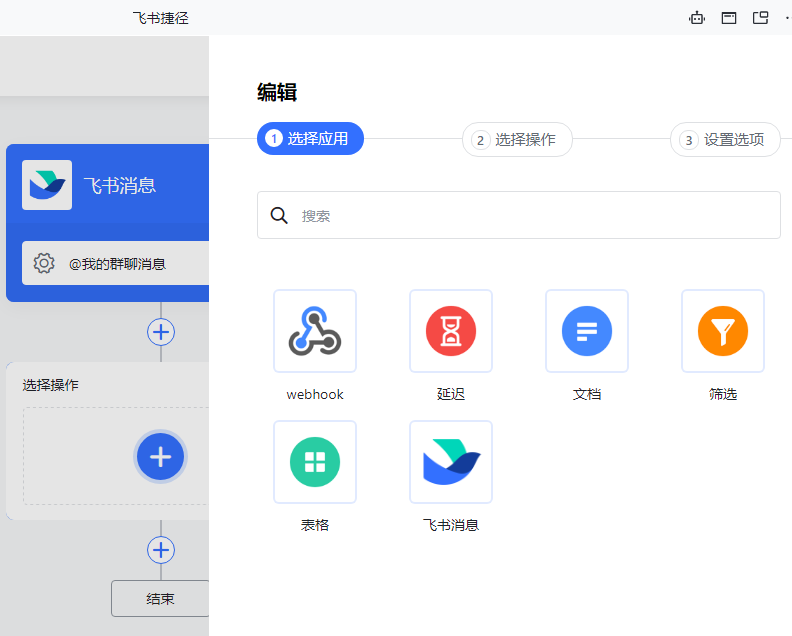
Task: Click the webhook label text
Action: [x=315, y=395]
